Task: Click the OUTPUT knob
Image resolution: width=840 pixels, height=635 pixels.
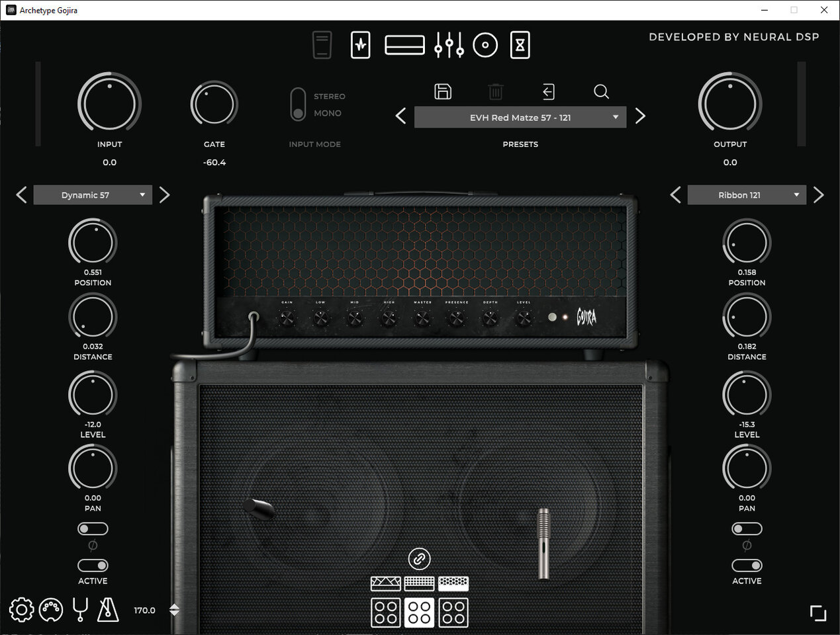Action: click(x=730, y=104)
